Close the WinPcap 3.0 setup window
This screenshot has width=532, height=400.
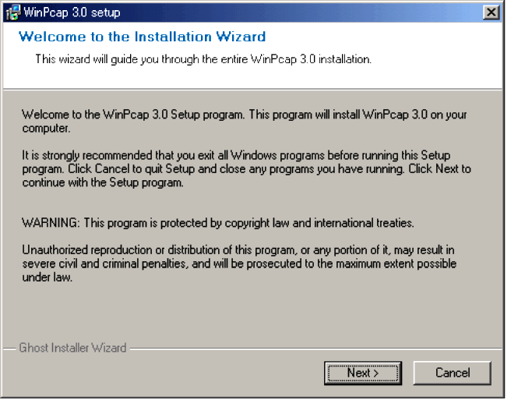pos(491,12)
